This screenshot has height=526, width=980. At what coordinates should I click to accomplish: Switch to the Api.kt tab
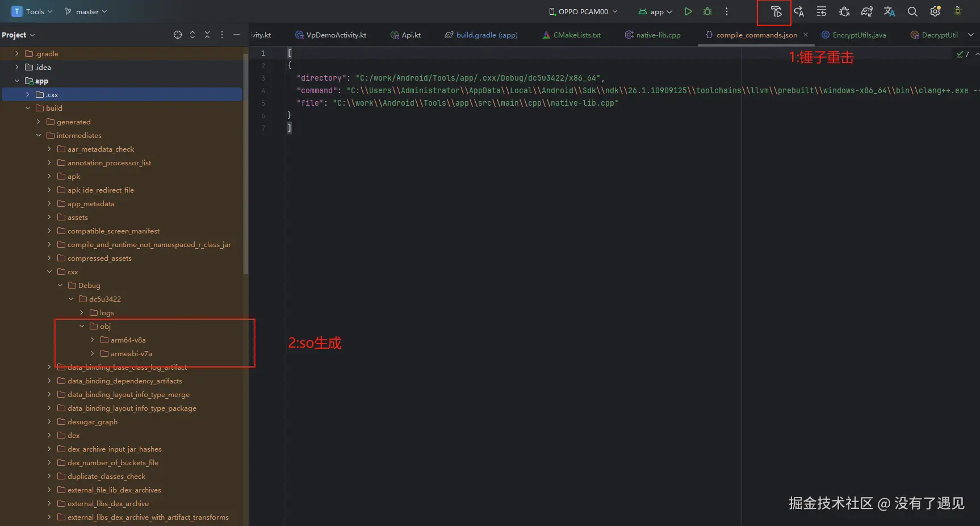tap(405, 35)
